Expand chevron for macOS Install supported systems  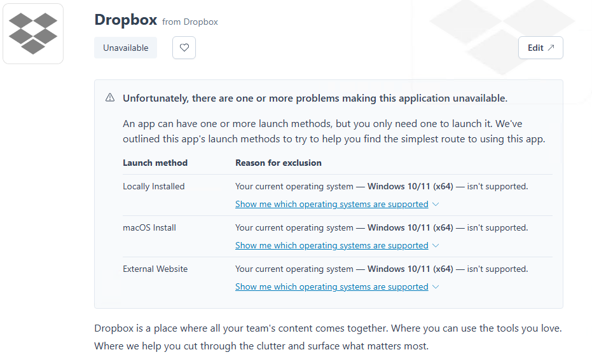(436, 246)
